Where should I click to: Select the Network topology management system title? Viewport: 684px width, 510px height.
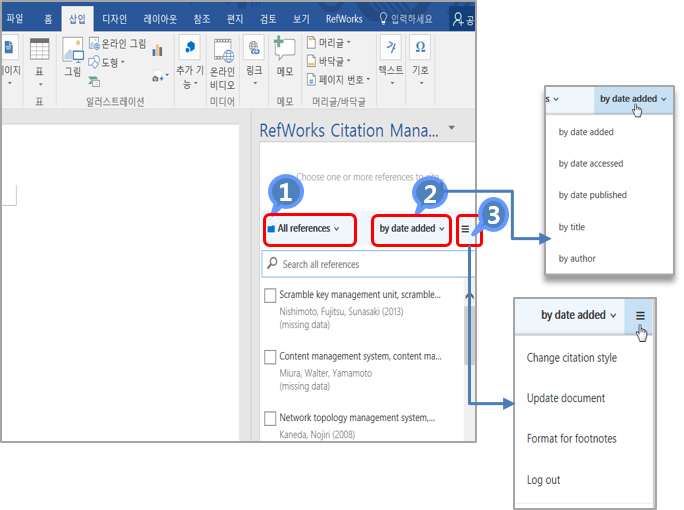click(357, 418)
